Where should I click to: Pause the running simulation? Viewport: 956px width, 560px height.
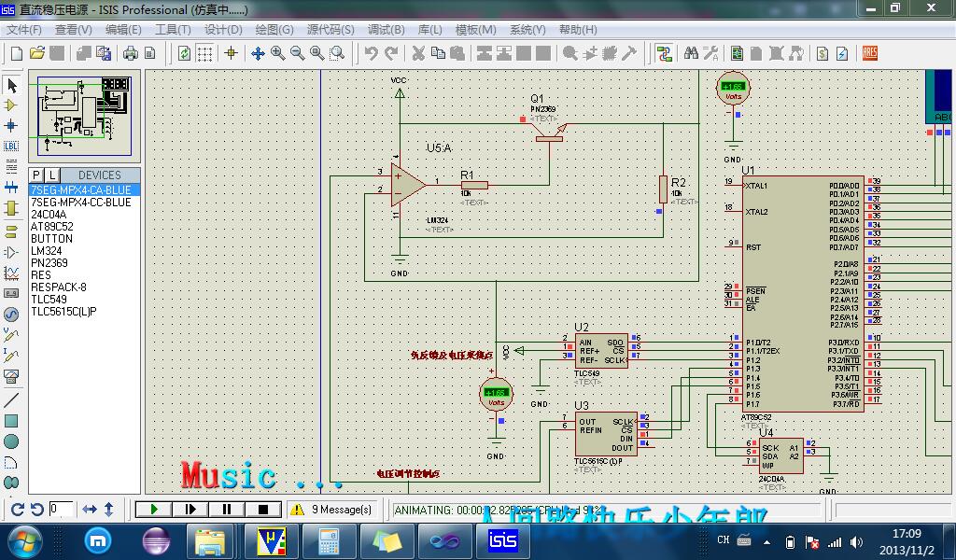(227, 510)
